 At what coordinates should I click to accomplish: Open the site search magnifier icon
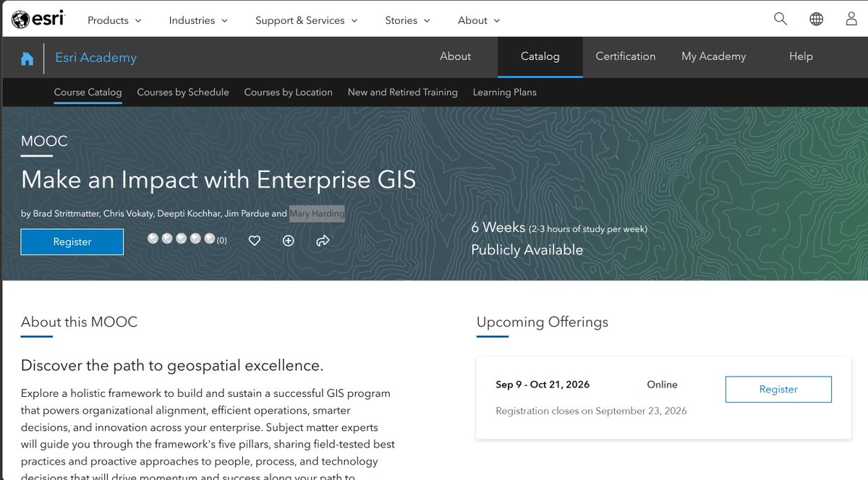780,20
